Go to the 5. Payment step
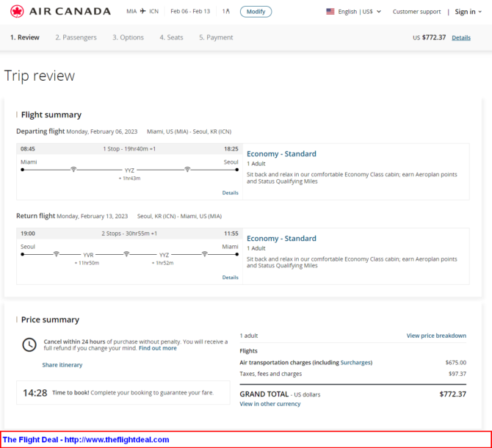This screenshot has height=448, width=492. pos(216,37)
